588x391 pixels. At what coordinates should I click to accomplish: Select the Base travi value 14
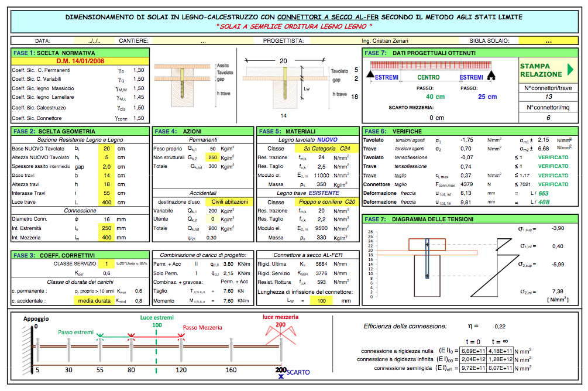(x=107, y=175)
